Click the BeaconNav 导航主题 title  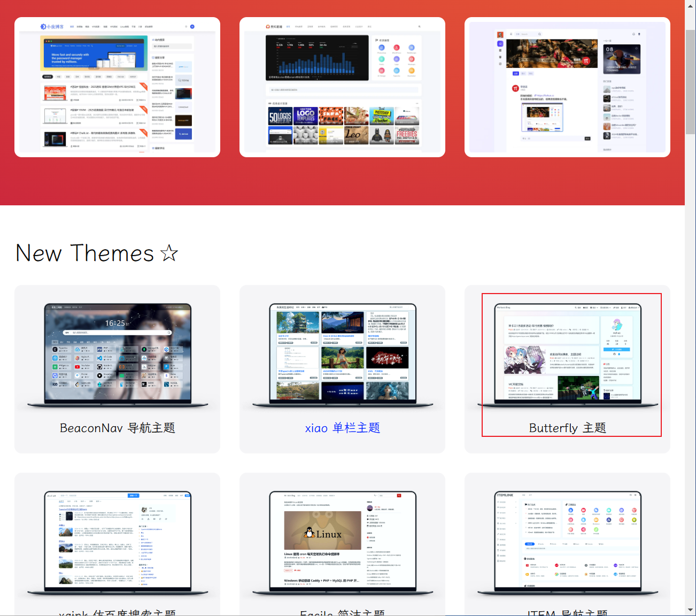[117, 428]
